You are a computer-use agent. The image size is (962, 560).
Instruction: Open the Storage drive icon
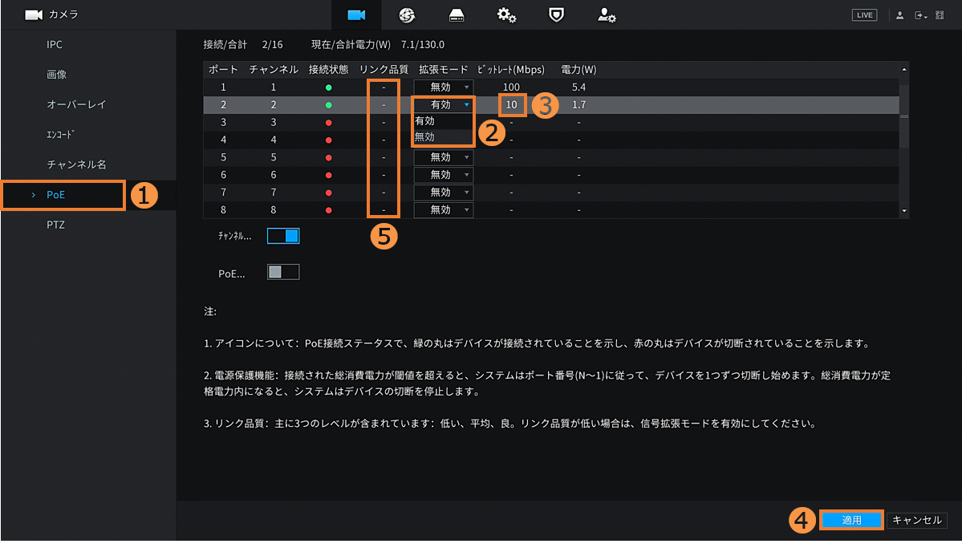tap(457, 14)
